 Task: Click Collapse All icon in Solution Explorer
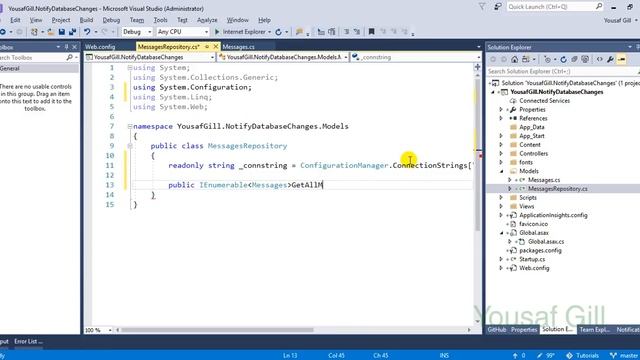click(574, 60)
